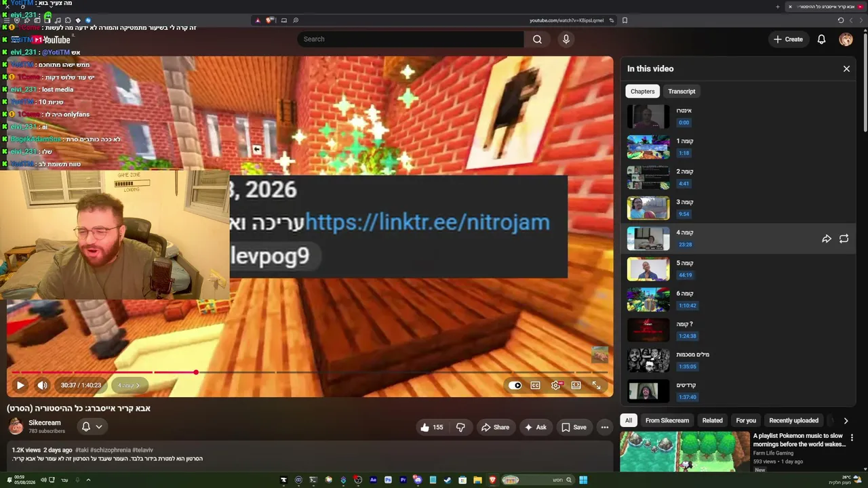The height and width of the screenshot is (488, 868).
Task: Enter fullscreen mode in the player
Action: [x=596, y=386]
